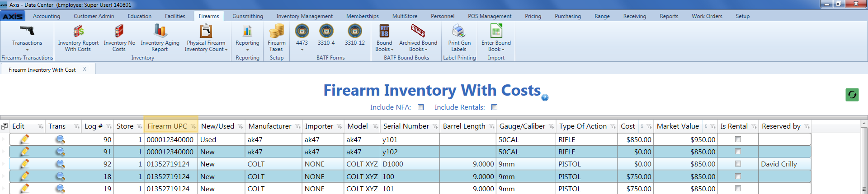Switch to the Reports ribbon tab
The height and width of the screenshot is (194, 868).
click(669, 16)
